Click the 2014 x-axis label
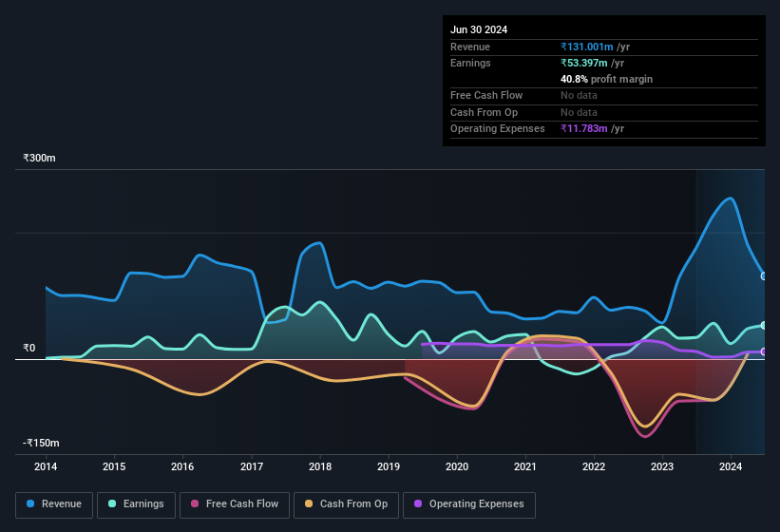 pos(46,466)
